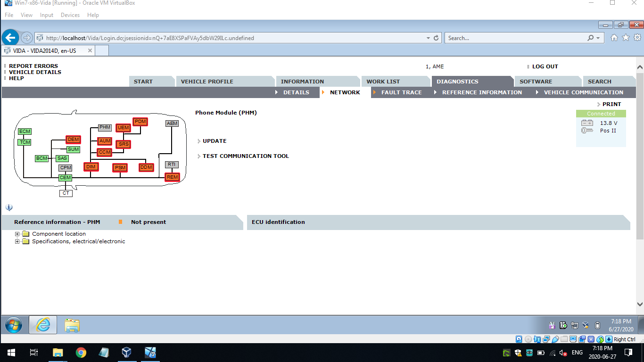Open Windows 7 Start menu orb

(x=14, y=325)
